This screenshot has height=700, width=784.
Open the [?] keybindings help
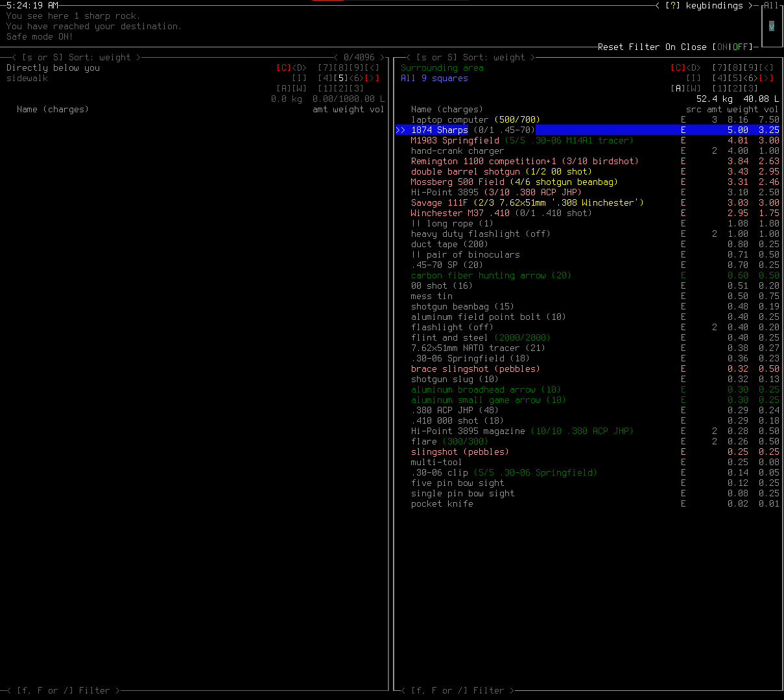point(704,5)
